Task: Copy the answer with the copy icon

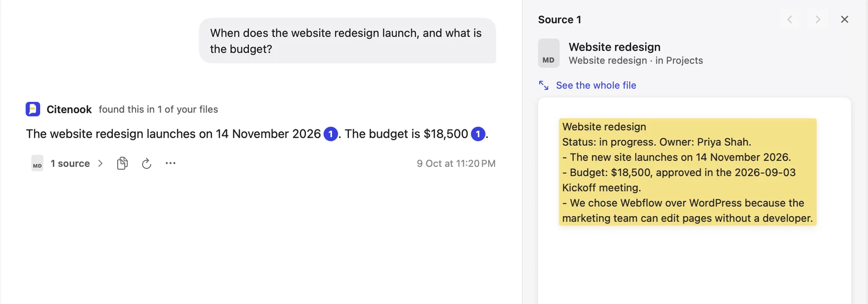Action: tap(123, 163)
